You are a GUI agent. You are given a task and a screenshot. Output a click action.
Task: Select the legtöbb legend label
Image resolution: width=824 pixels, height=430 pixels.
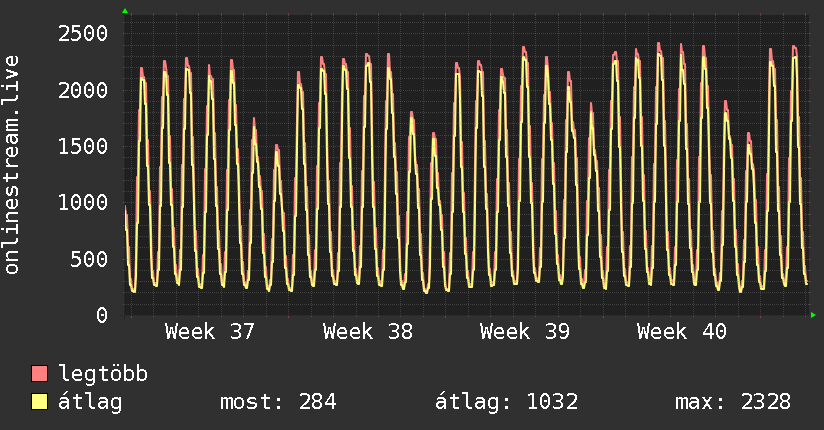(103, 374)
